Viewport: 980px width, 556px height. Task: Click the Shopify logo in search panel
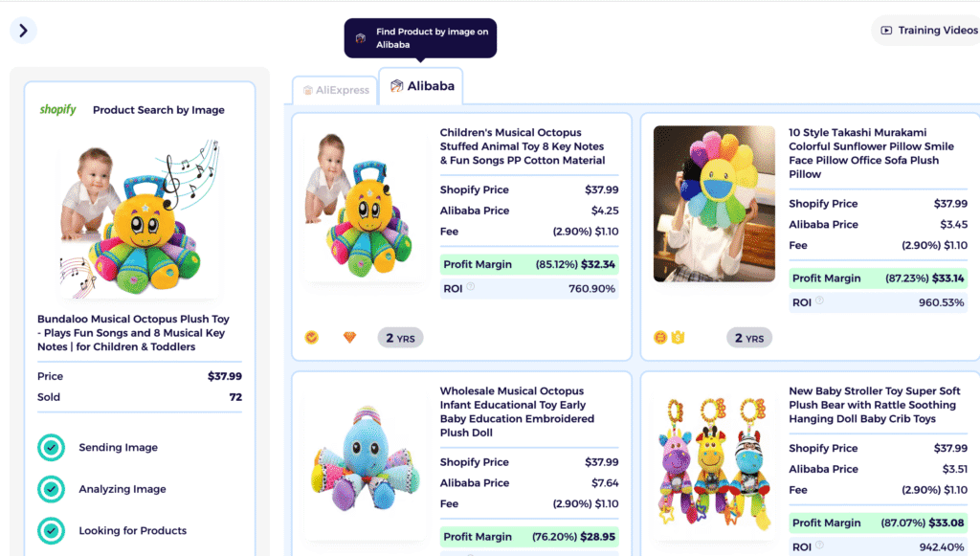(x=57, y=110)
